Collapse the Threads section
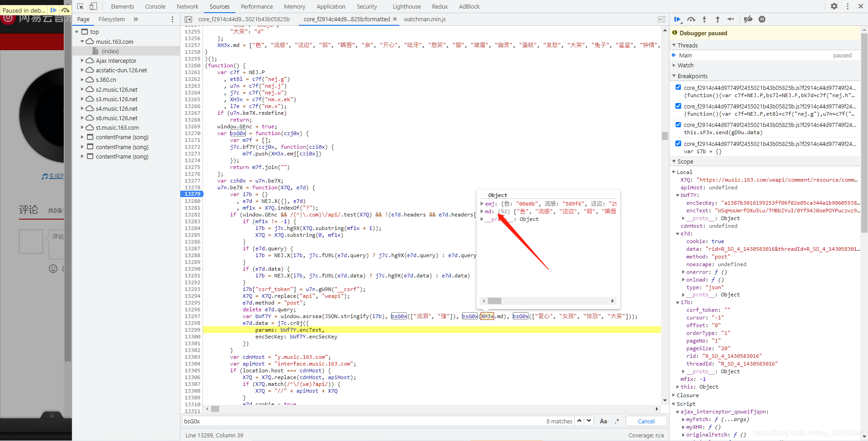This screenshot has height=441, width=868. click(674, 45)
